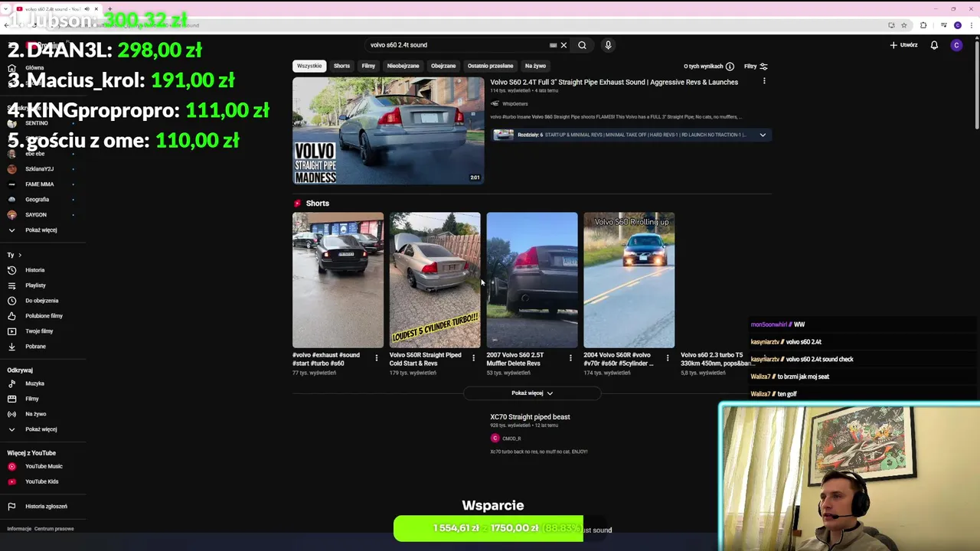Start voice search with the microphone icon
This screenshot has height=551, width=980.
click(x=608, y=45)
